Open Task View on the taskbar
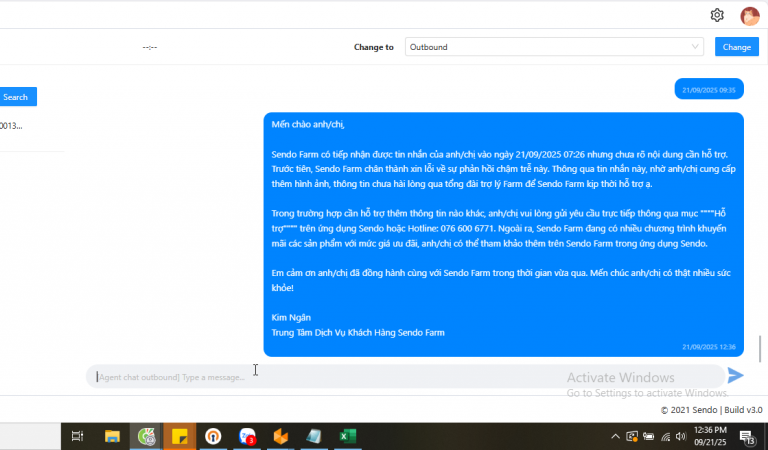 (x=77, y=436)
